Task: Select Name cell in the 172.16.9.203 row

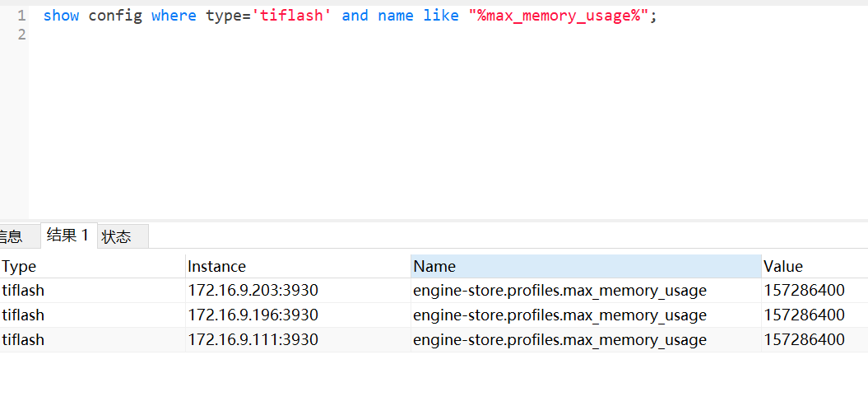Action: pyautogui.click(x=559, y=291)
